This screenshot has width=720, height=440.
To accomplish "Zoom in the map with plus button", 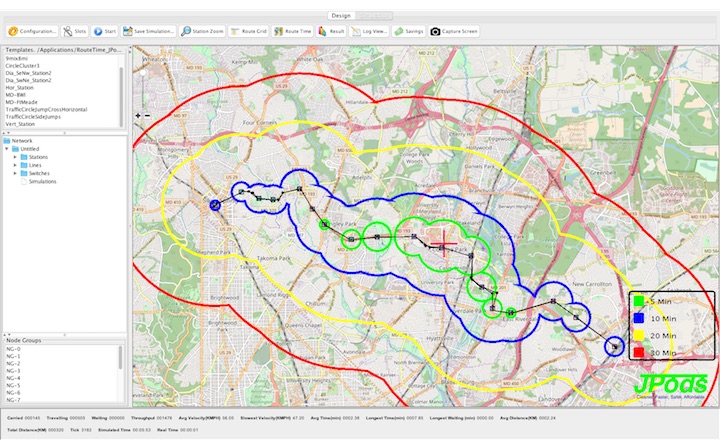I will pos(137,115).
